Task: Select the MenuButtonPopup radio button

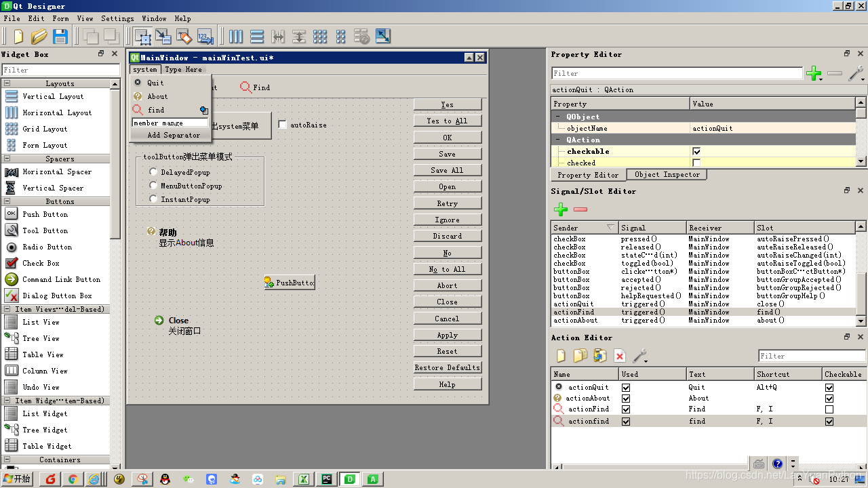Action: pyautogui.click(x=154, y=186)
